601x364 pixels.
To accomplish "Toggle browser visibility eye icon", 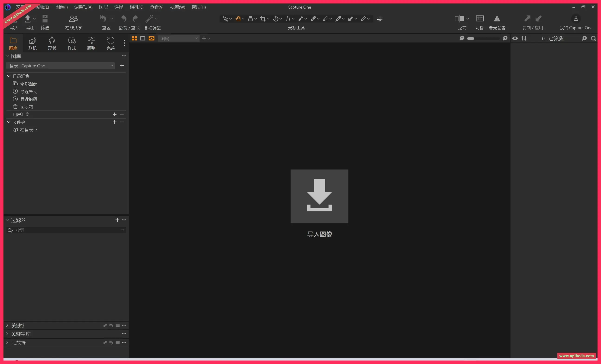I will coord(515,38).
